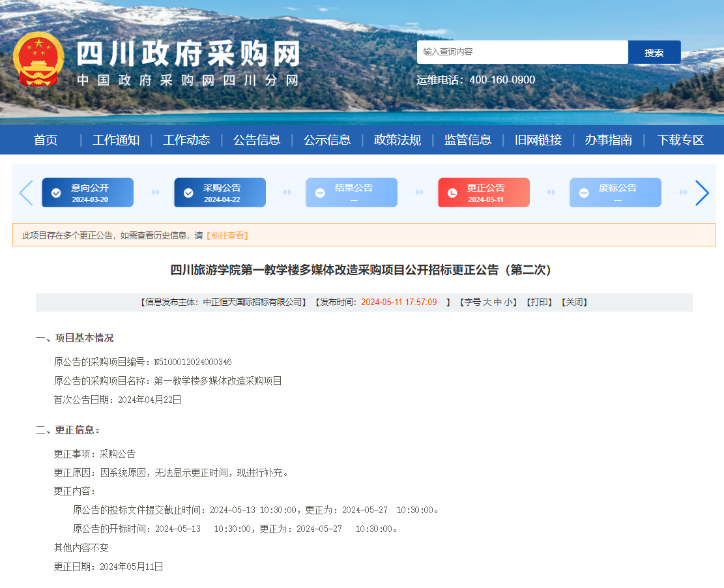The height and width of the screenshot is (588, 724).
Task: Open 旧网链接 navigation item
Action: (538, 140)
